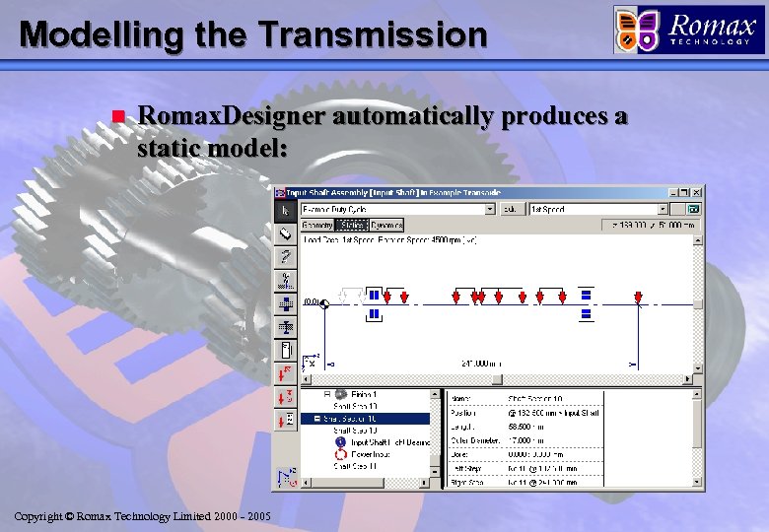
Task: Open the duty cycle dropdown
Action: pos(490,209)
